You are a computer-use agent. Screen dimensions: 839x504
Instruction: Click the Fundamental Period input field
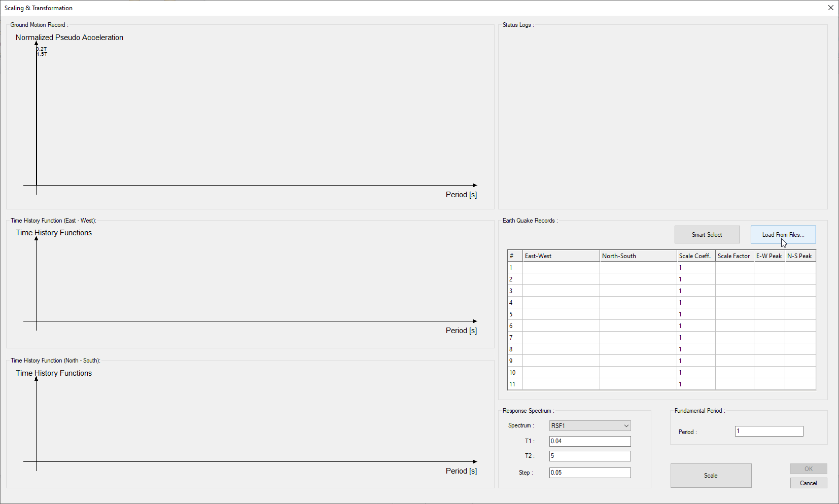pyautogui.click(x=768, y=431)
